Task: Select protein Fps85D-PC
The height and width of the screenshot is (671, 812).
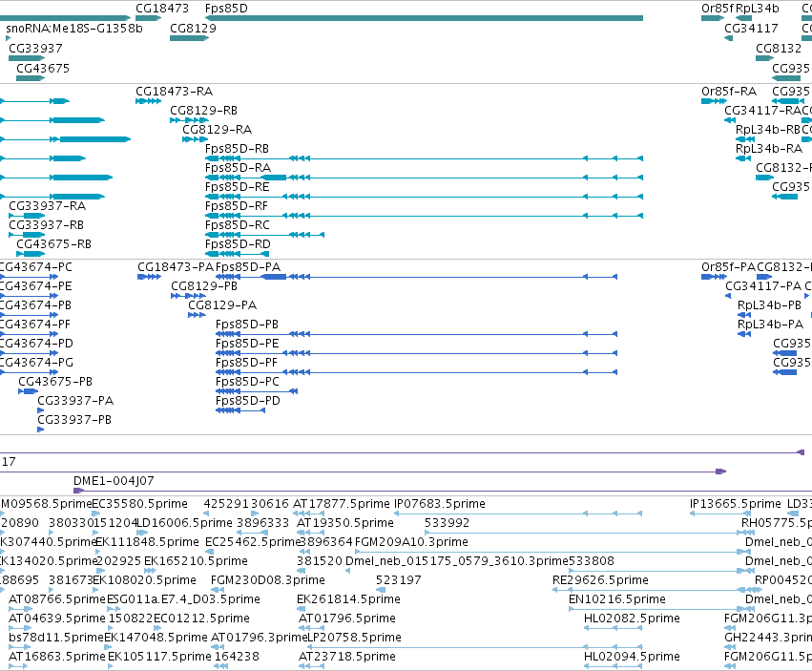Action: (247, 382)
